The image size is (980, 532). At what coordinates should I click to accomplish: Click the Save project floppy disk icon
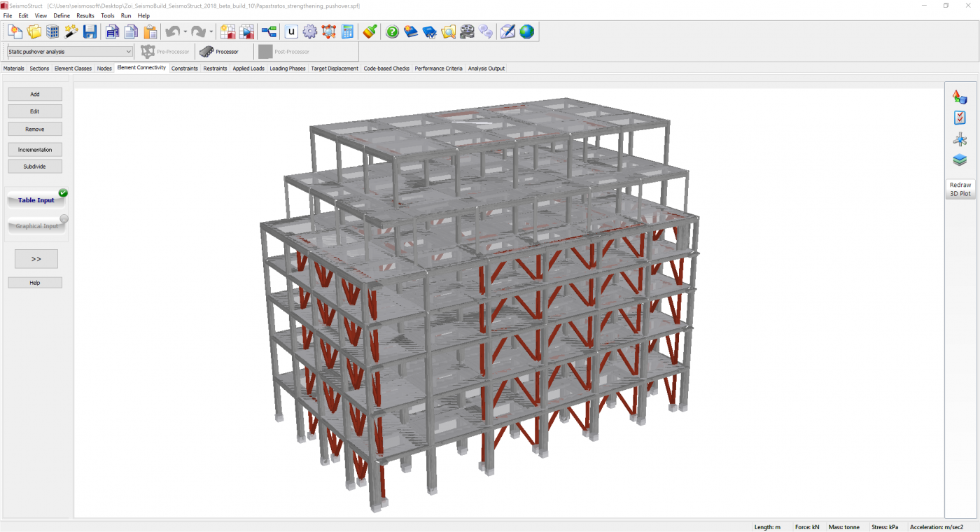pos(90,31)
